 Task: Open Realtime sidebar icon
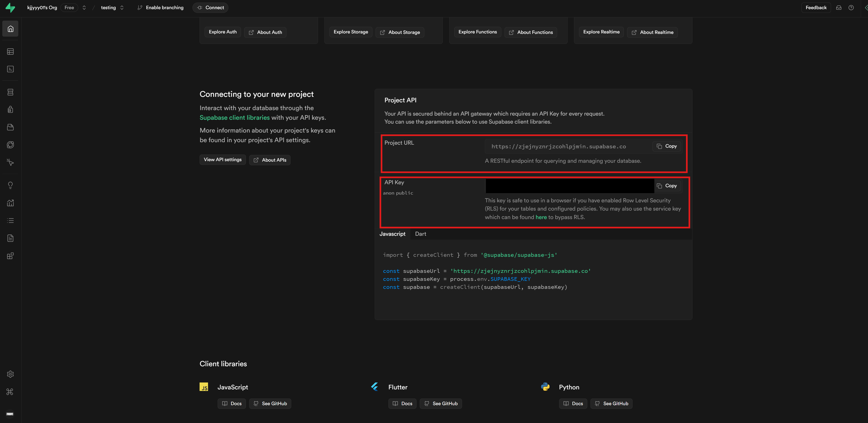pyautogui.click(x=11, y=162)
